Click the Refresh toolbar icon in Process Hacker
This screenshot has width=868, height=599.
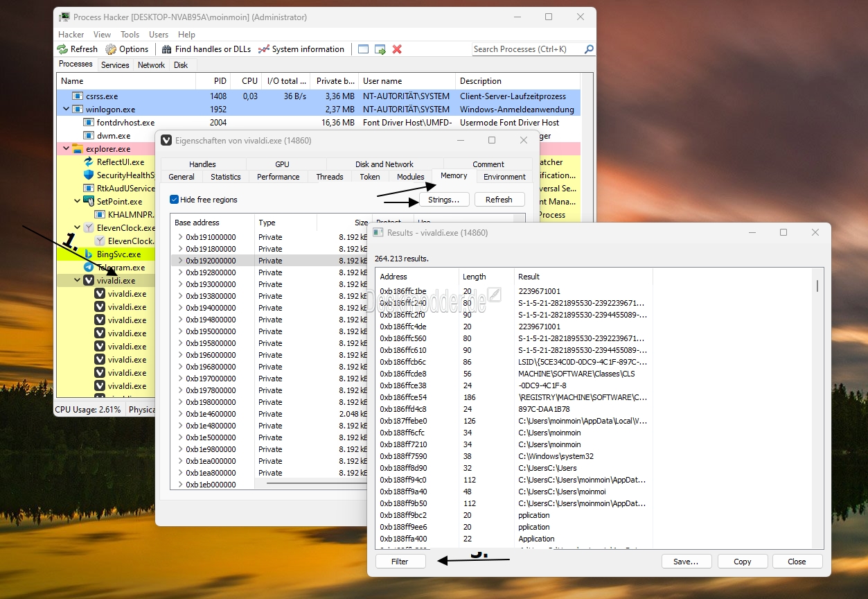pyautogui.click(x=62, y=49)
